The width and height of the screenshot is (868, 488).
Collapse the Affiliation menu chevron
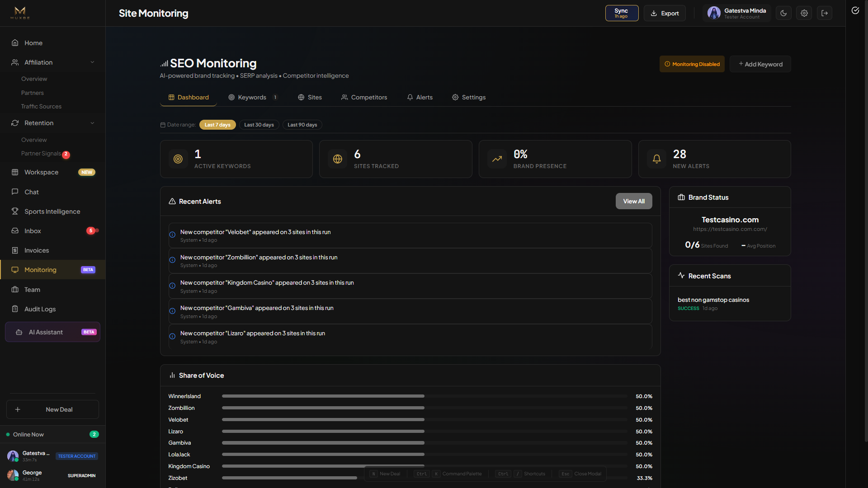pos(92,62)
